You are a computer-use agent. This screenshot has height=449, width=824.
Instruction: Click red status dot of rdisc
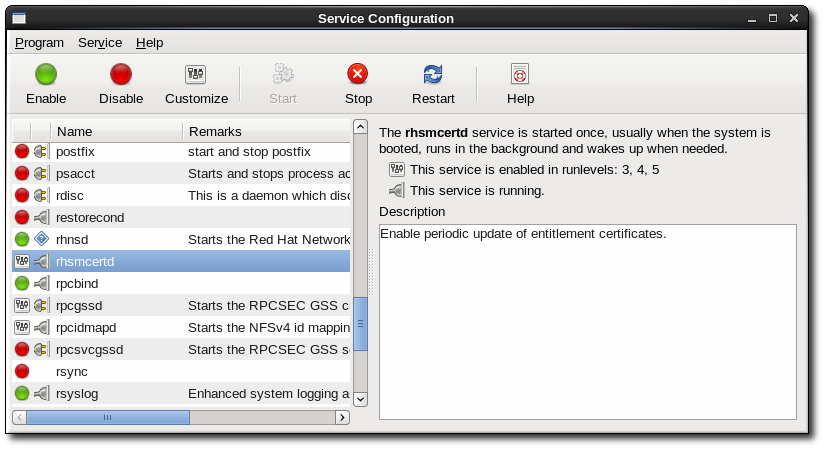pyautogui.click(x=22, y=196)
